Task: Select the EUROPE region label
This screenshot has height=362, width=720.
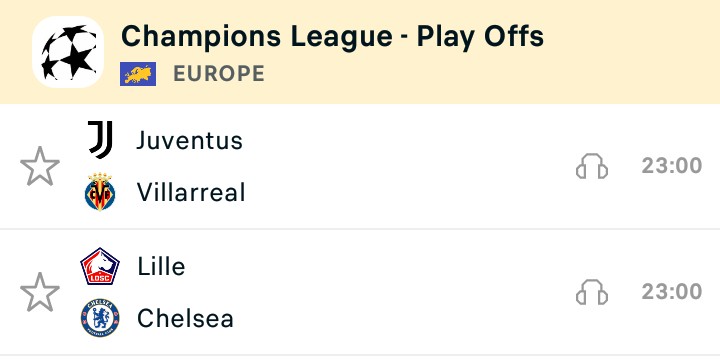Action: [219, 74]
